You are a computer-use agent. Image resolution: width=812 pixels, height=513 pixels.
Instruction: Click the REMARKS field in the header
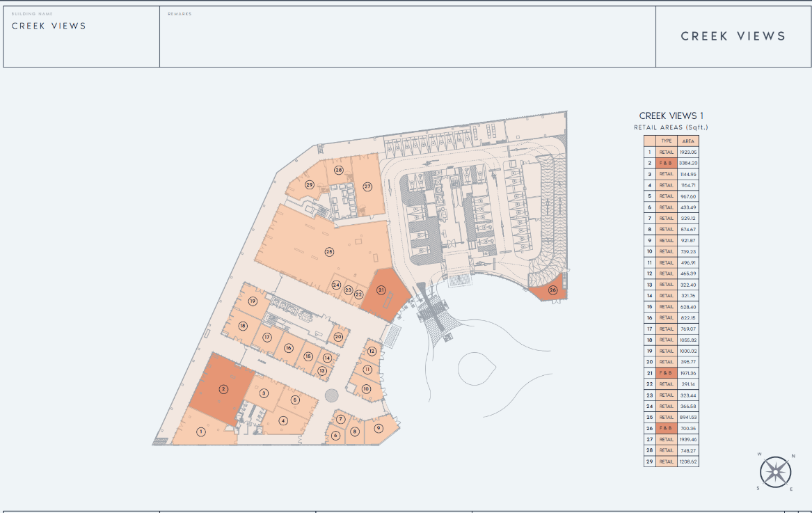click(407, 36)
